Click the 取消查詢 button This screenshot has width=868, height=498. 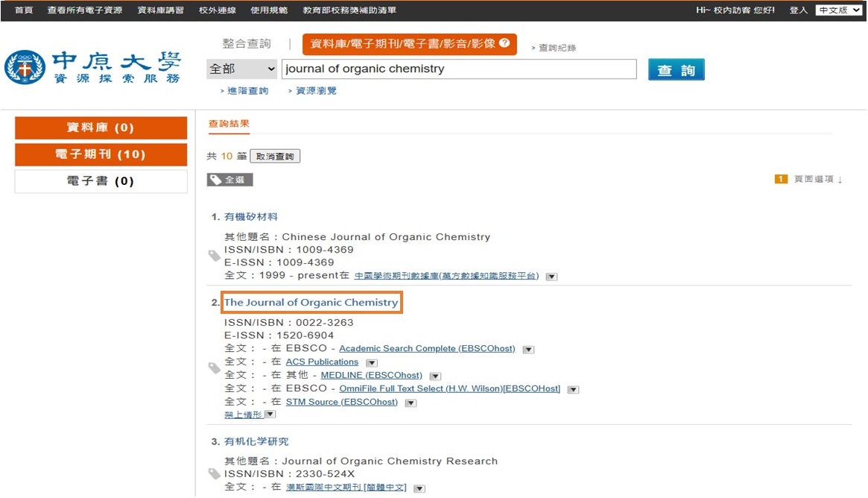[275, 157]
